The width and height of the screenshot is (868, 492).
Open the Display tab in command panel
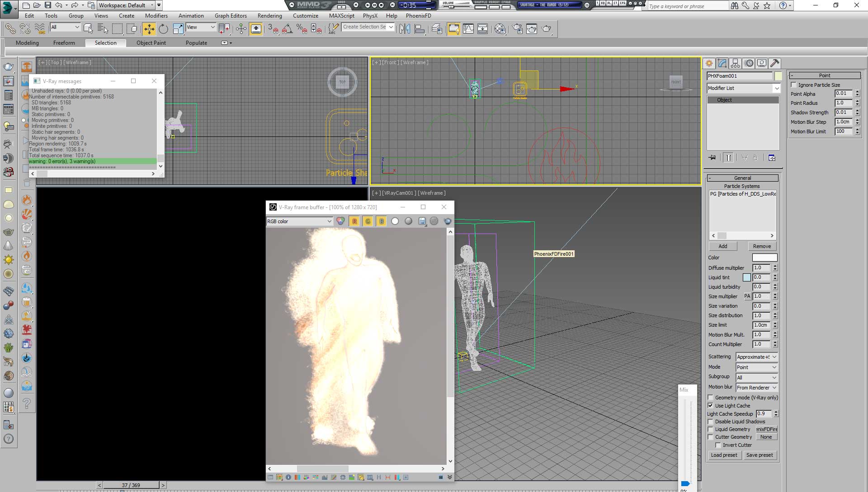tap(762, 63)
